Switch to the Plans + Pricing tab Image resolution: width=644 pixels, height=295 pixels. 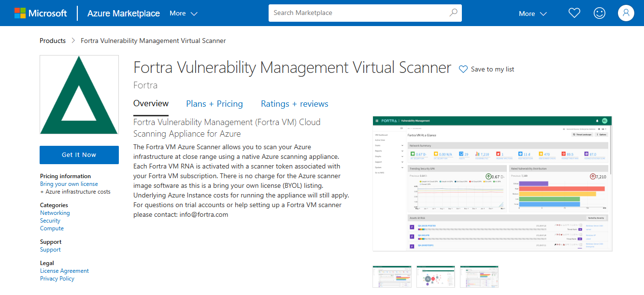(x=215, y=103)
